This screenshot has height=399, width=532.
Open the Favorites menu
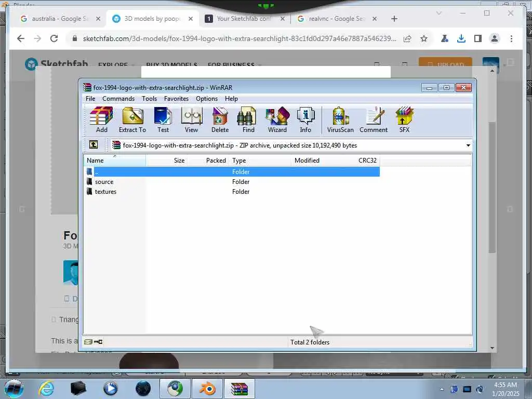pos(176,99)
